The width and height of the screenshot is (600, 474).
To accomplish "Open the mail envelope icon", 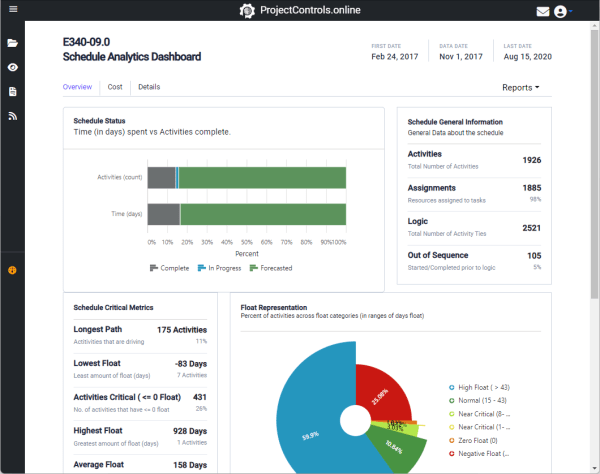I will point(543,12).
